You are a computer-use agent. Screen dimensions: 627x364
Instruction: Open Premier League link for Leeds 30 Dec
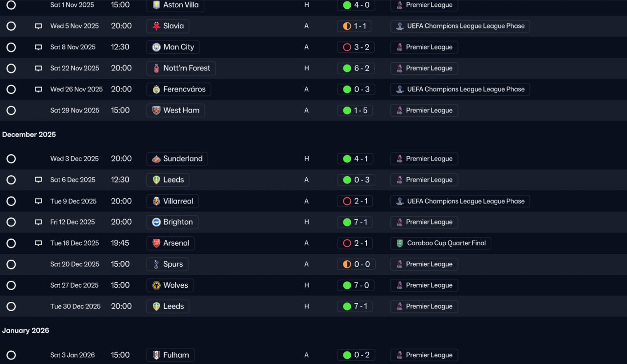(424, 306)
